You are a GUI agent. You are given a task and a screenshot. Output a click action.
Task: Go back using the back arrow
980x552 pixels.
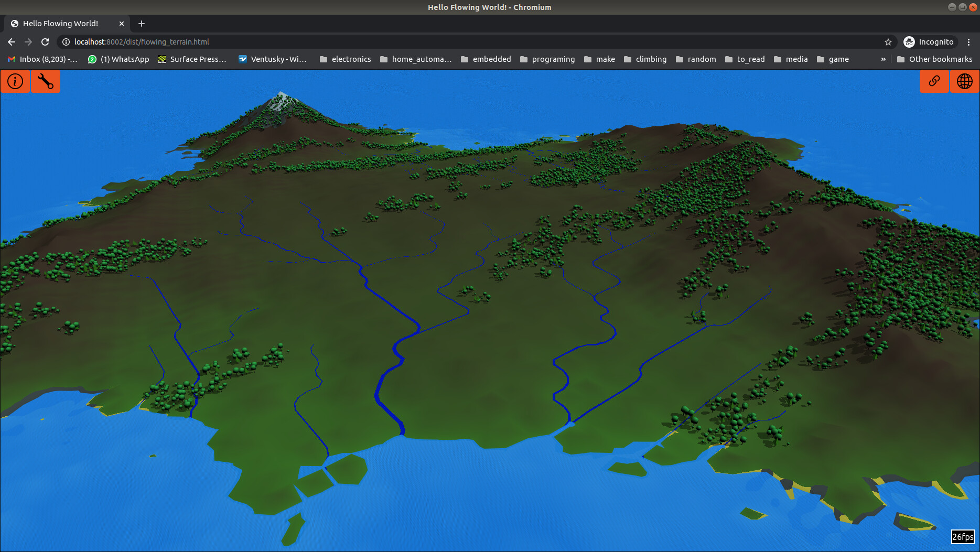click(x=12, y=42)
